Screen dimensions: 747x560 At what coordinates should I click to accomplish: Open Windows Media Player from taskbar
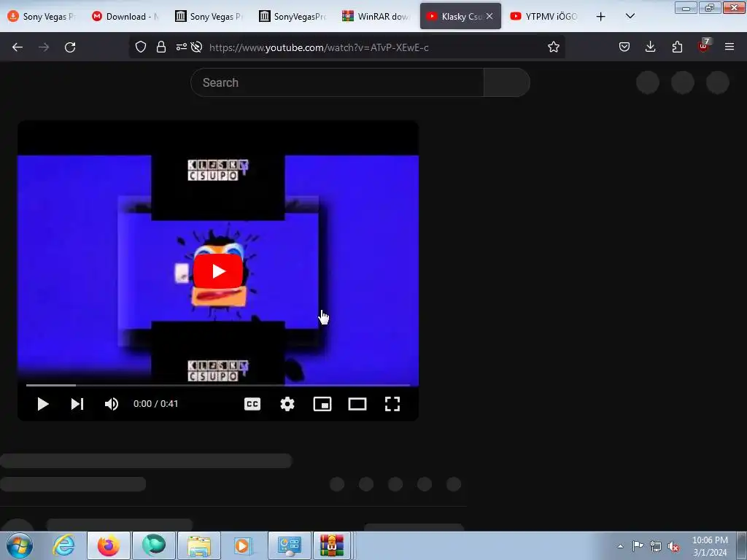[243, 545]
